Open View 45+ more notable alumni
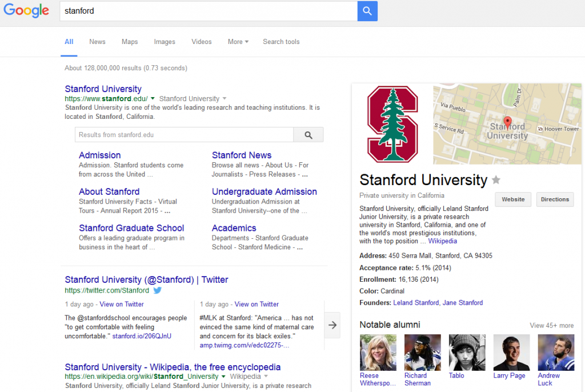 click(x=551, y=325)
